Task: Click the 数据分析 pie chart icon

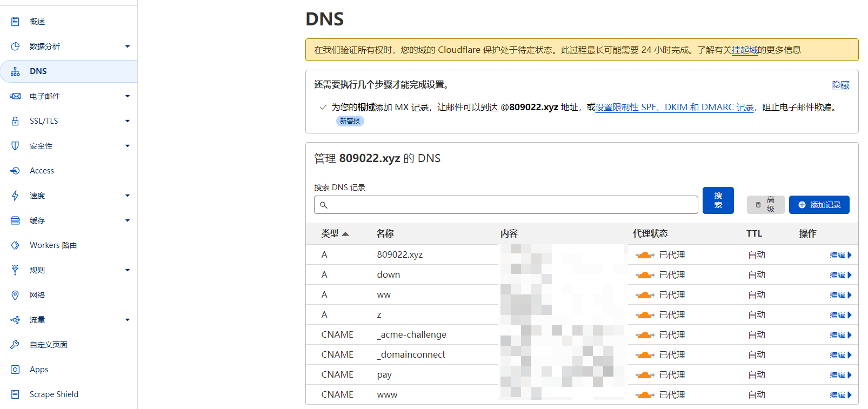Action: tap(15, 46)
